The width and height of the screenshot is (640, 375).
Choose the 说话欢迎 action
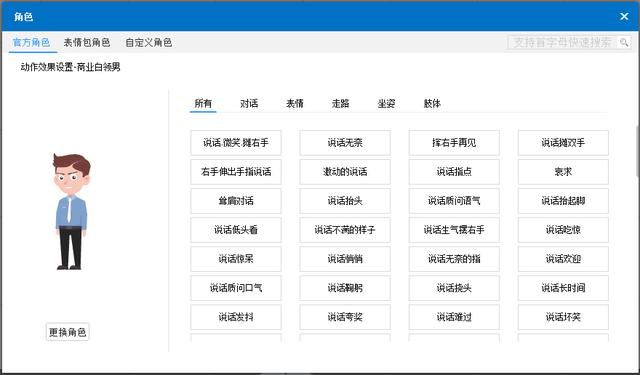point(563,259)
